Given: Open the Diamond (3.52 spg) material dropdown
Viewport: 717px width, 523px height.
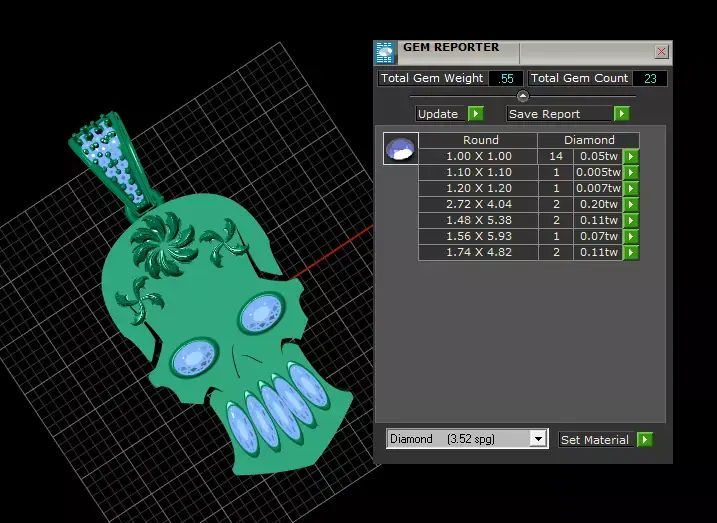Looking at the screenshot, I should point(538,439).
